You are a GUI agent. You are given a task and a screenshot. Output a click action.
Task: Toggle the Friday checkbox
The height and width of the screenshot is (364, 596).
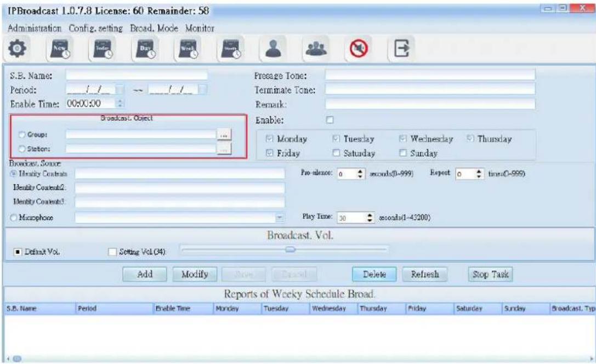(270, 153)
